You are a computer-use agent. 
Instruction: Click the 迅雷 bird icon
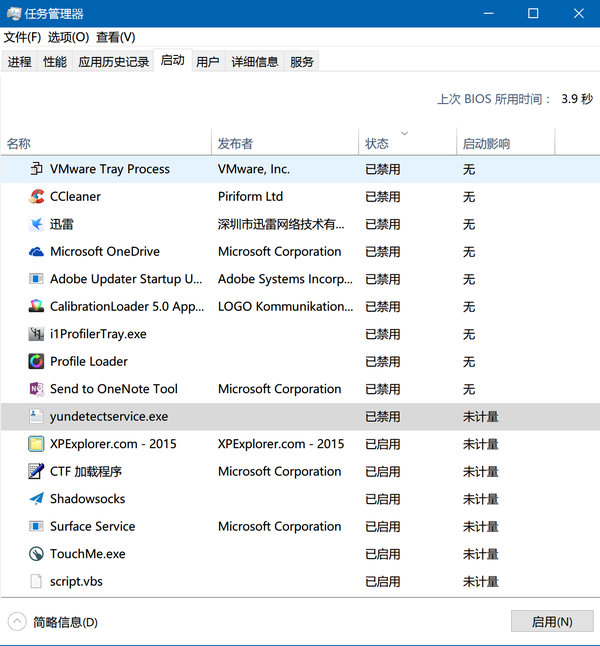point(36,224)
